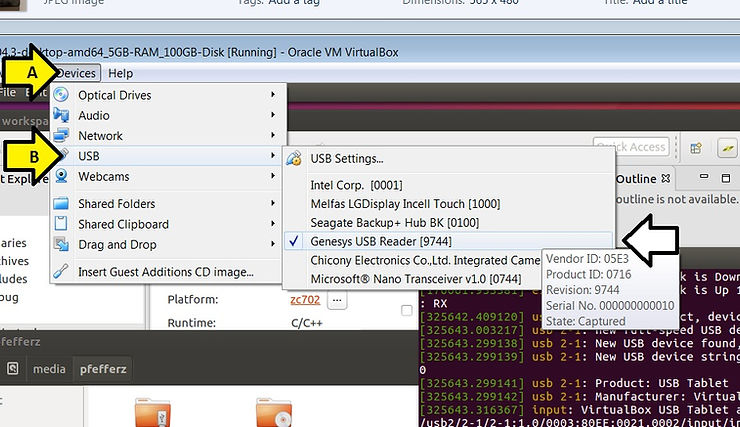Click the USB Settings gear icon

point(295,158)
